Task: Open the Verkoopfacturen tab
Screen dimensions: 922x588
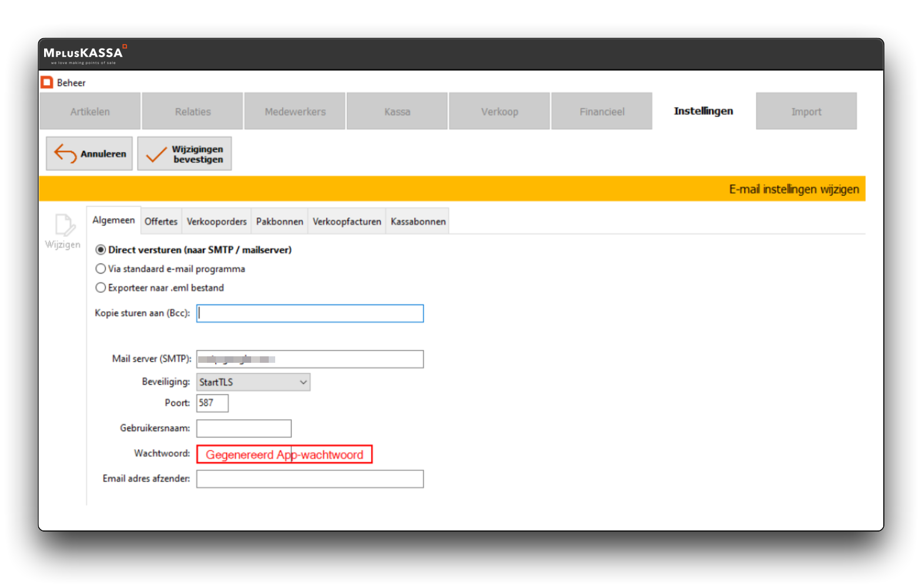Action: coord(346,222)
